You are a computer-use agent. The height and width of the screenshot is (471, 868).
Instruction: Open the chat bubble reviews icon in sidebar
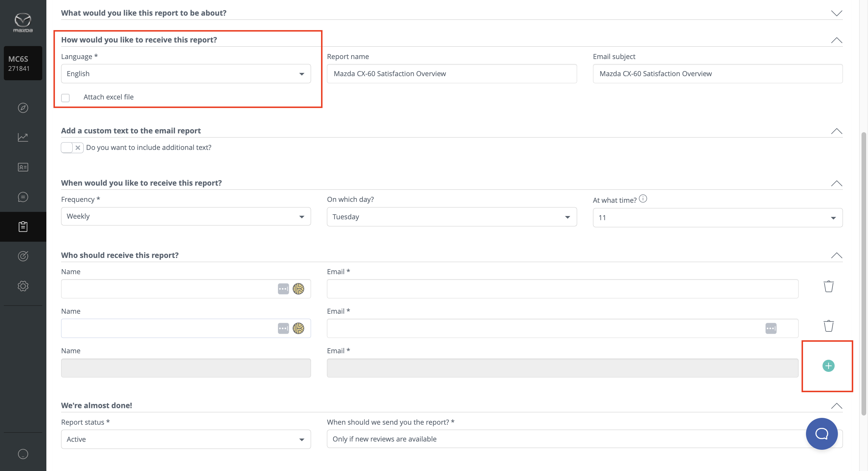[23, 197]
